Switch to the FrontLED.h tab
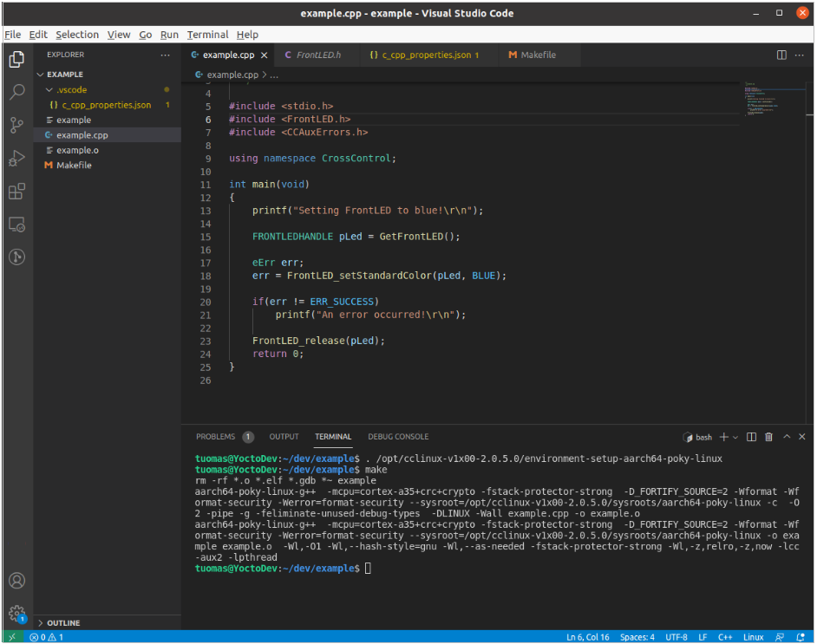The width and height of the screenshot is (817, 644). pyautogui.click(x=318, y=55)
